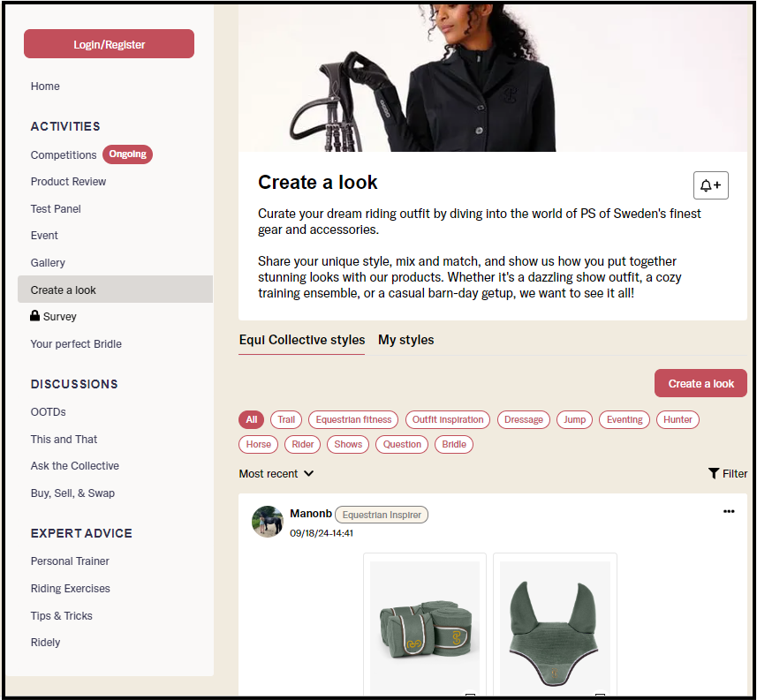Open Product Review in the sidebar

(68, 182)
